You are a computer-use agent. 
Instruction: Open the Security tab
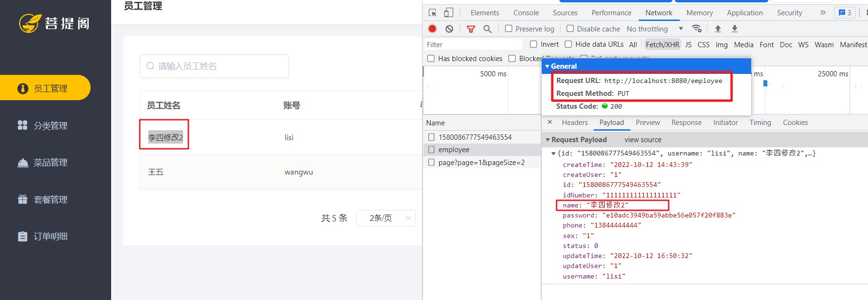click(789, 13)
